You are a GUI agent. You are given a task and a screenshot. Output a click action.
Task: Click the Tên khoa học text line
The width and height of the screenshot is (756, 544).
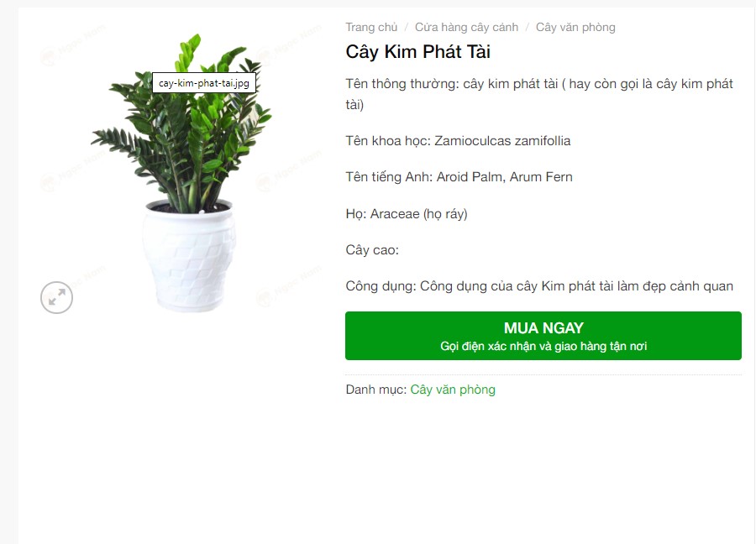point(458,141)
